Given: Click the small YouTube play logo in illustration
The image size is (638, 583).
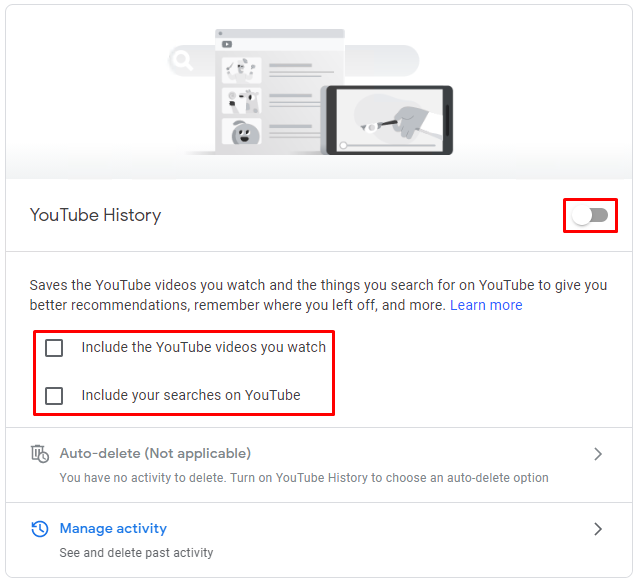Looking at the screenshot, I should [x=227, y=44].
